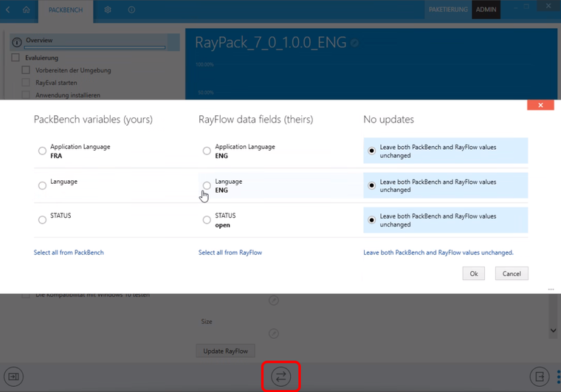The height and width of the screenshot is (392, 561).
Task: Open the home screen icon
Action: tap(27, 10)
